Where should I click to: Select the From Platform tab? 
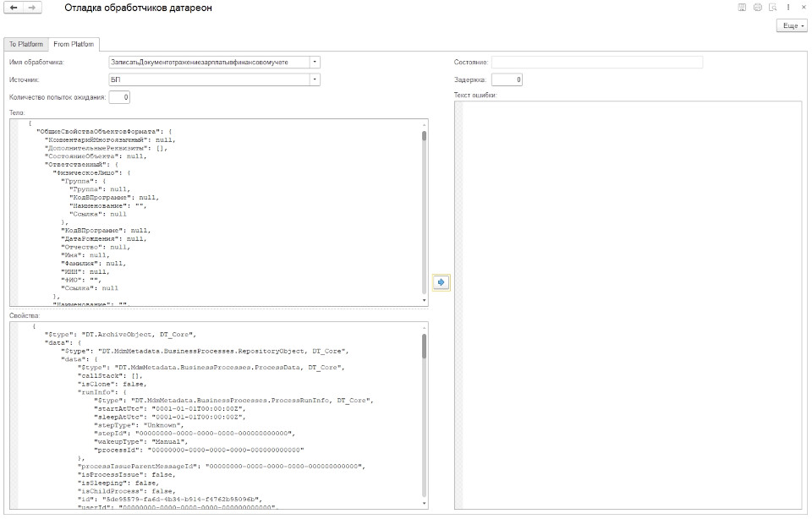[74, 44]
